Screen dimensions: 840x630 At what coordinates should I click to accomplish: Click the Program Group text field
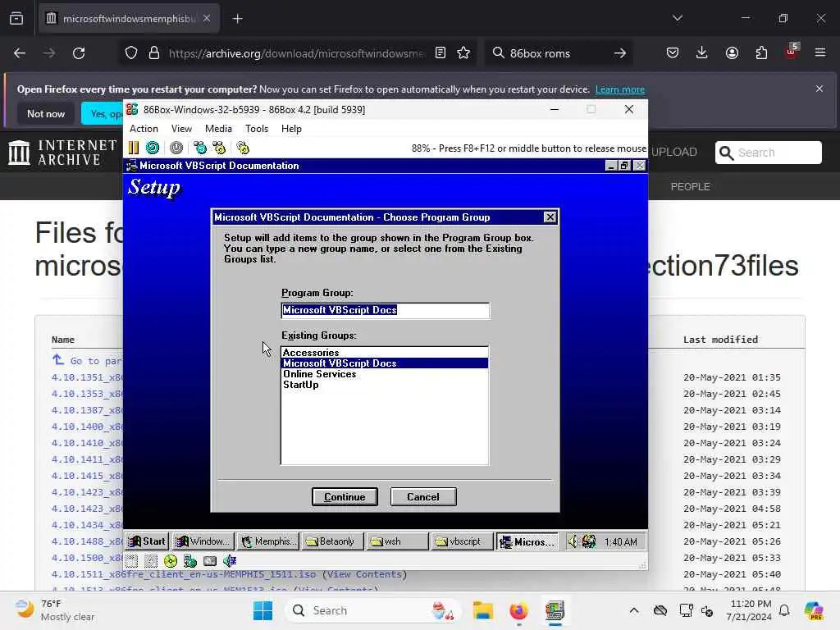click(x=386, y=310)
